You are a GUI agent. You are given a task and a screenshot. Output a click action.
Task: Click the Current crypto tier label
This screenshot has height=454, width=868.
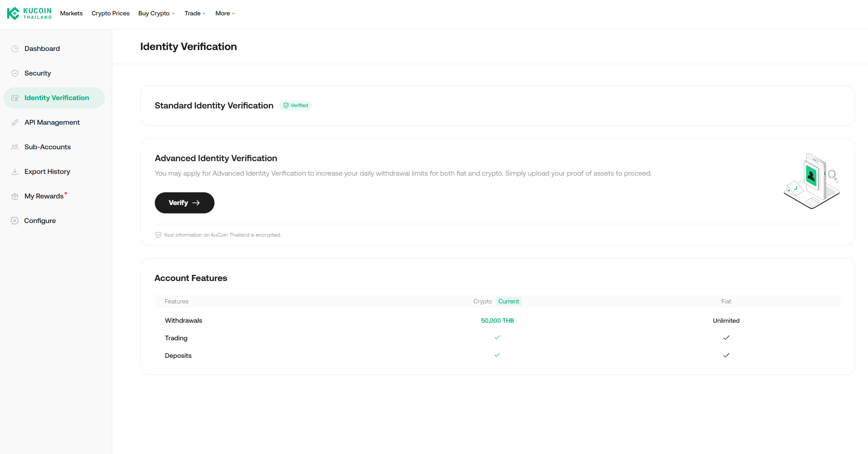[x=508, y=301]
